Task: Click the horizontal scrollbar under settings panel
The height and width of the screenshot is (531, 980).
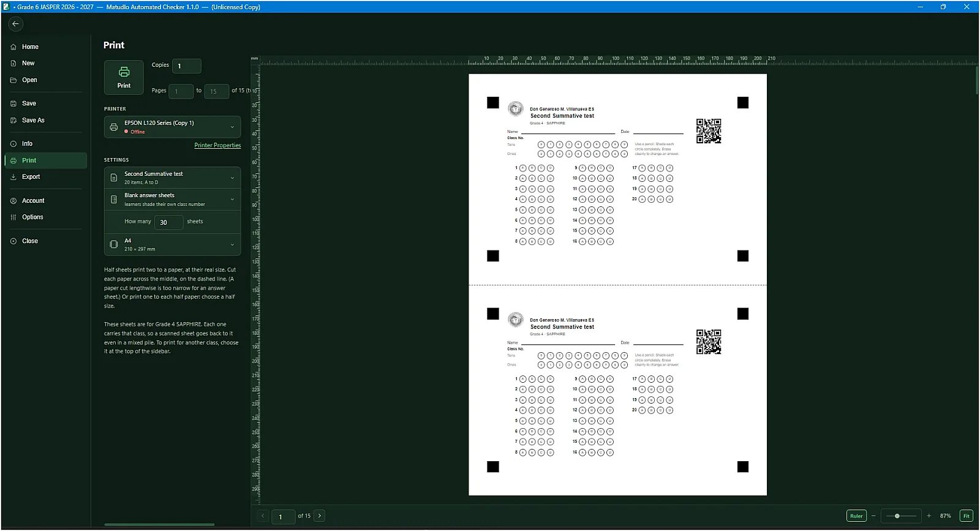Action: pos(159,524)
